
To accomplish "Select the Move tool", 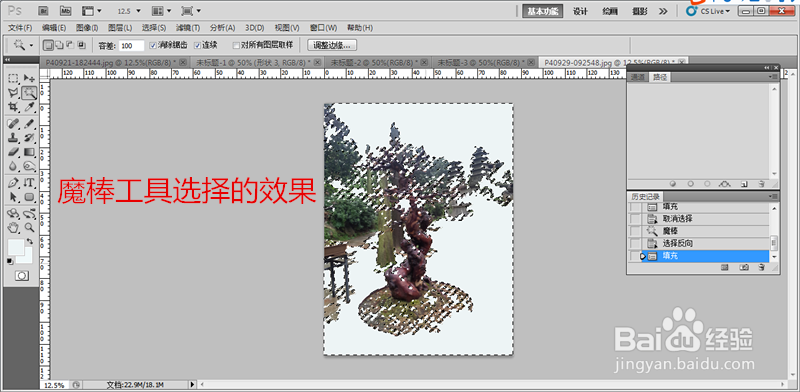I will (29, 78).
